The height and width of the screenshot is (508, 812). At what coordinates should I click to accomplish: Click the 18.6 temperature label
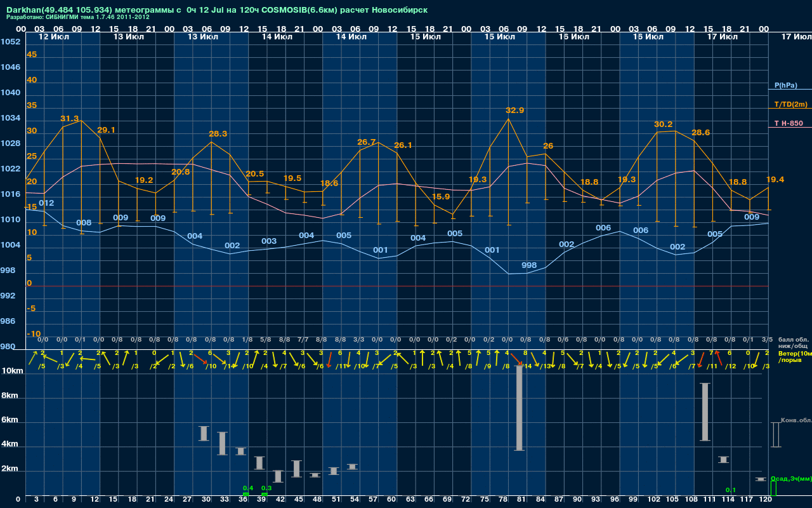(x=329, y=183)
